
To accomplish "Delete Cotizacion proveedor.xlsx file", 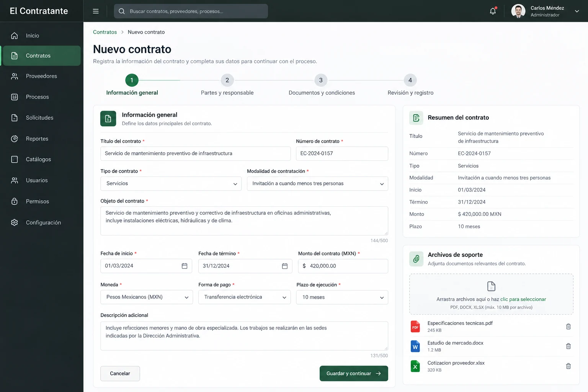I will [568, 366].
